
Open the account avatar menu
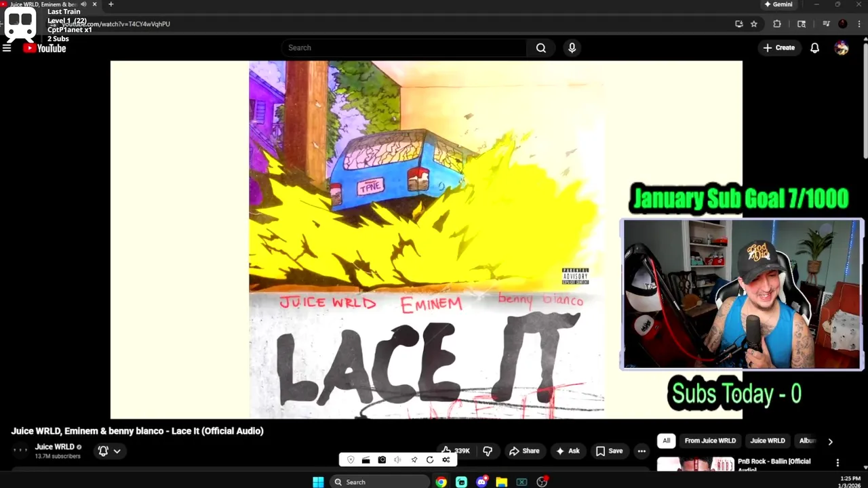click(x=842, y=47)
